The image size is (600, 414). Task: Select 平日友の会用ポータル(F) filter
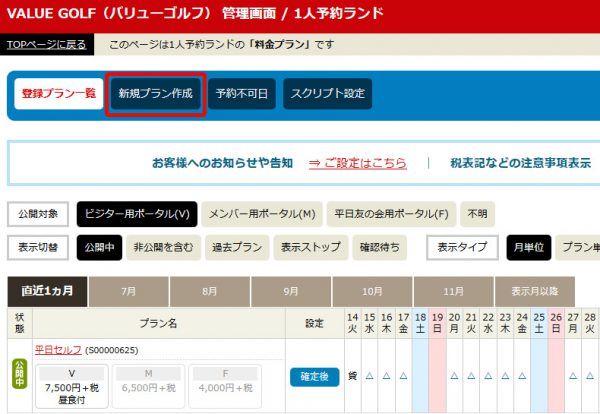391,214
